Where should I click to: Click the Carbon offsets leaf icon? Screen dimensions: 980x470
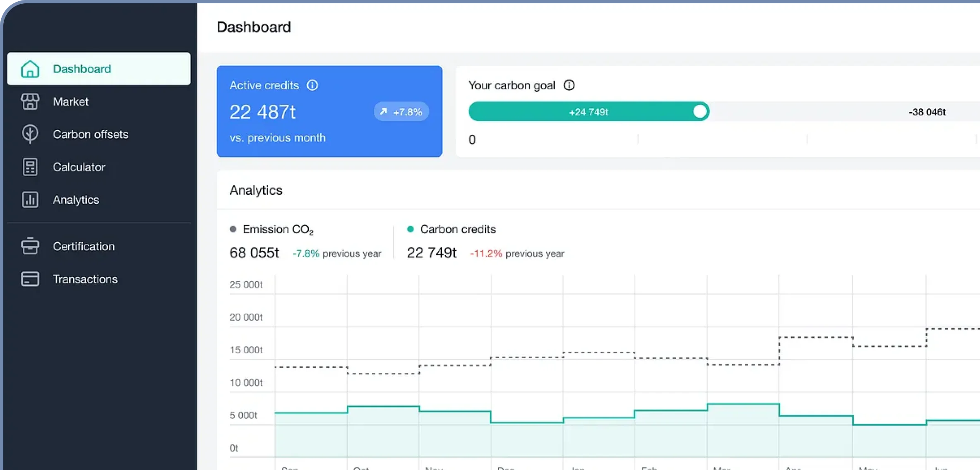30,134
